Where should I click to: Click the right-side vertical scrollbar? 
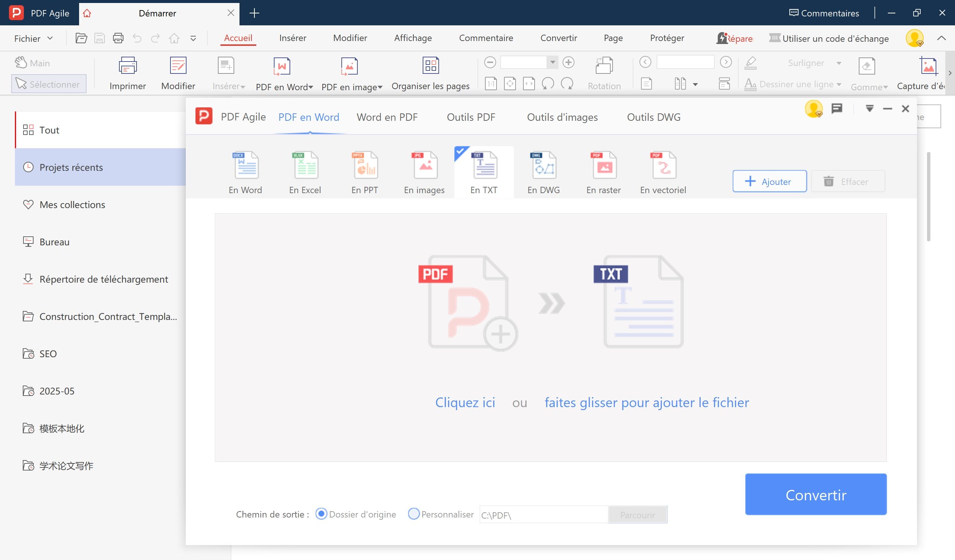point(928,196)
